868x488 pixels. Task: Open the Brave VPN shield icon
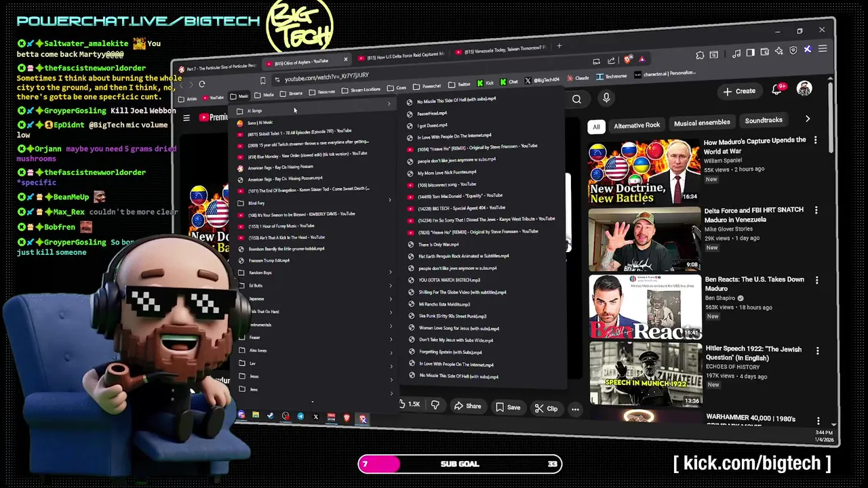tap(793, 50)
